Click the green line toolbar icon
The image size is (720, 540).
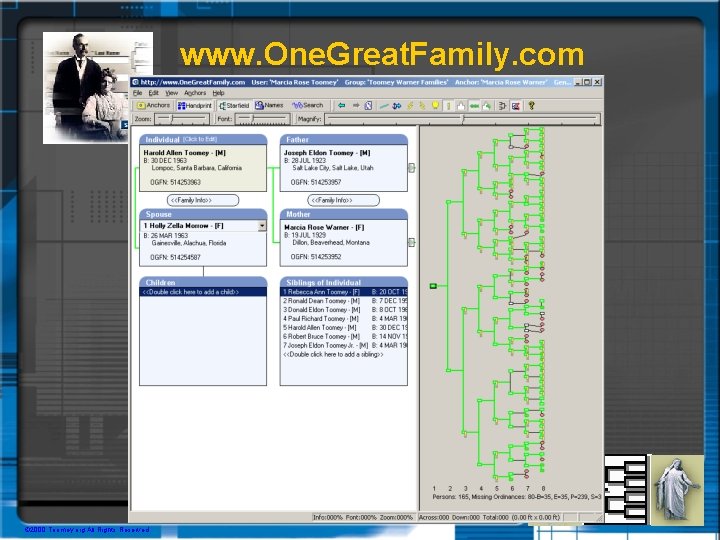384,106
